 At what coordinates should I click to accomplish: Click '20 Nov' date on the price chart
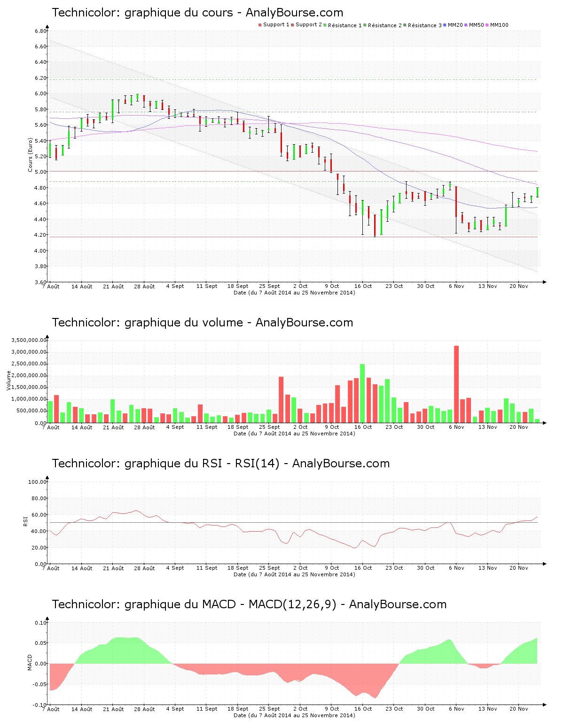pyautogui.click(x=519, y=286)
